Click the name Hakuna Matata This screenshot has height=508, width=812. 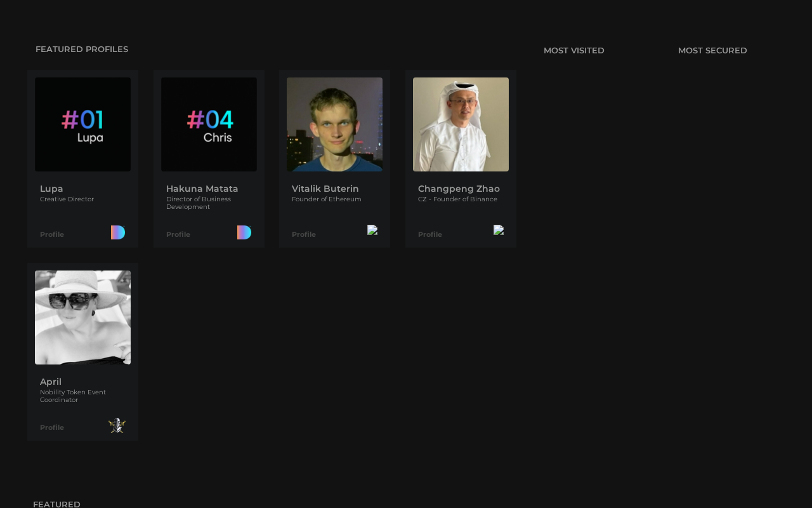202,189
